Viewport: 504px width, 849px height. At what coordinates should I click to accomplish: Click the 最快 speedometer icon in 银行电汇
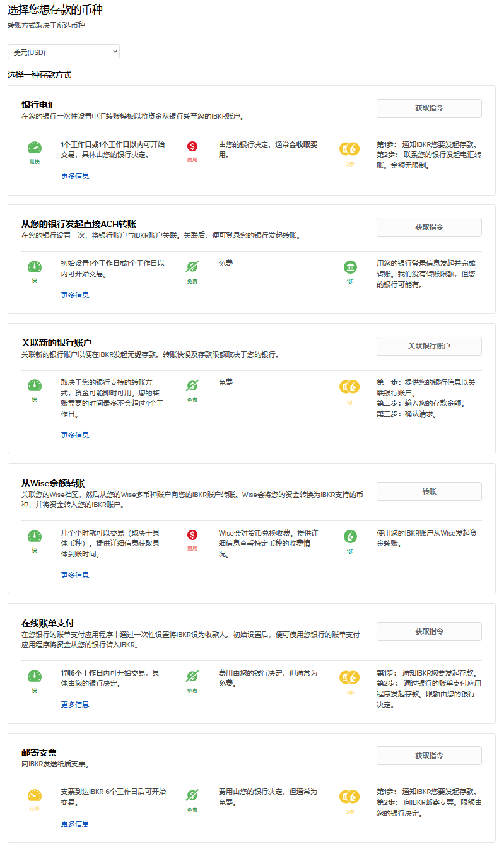tap(35, 148)
